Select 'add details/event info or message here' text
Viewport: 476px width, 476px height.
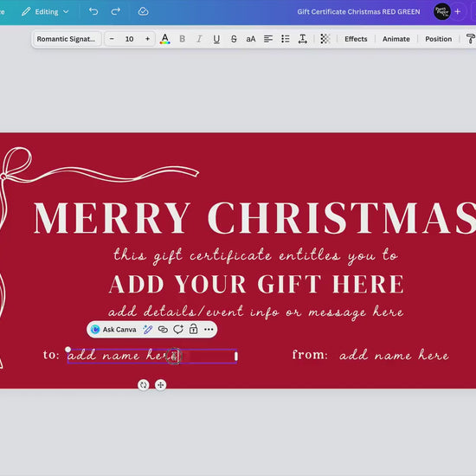256,312
